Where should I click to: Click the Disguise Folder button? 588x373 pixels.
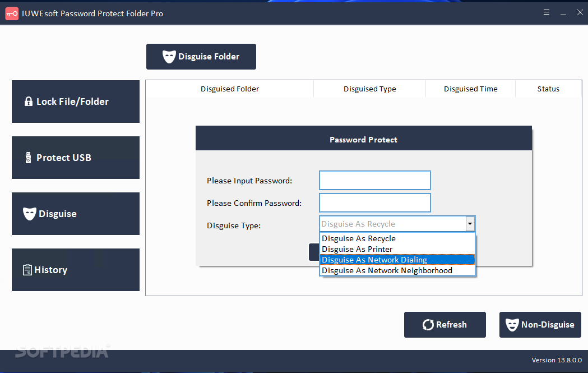coord(201,57)
